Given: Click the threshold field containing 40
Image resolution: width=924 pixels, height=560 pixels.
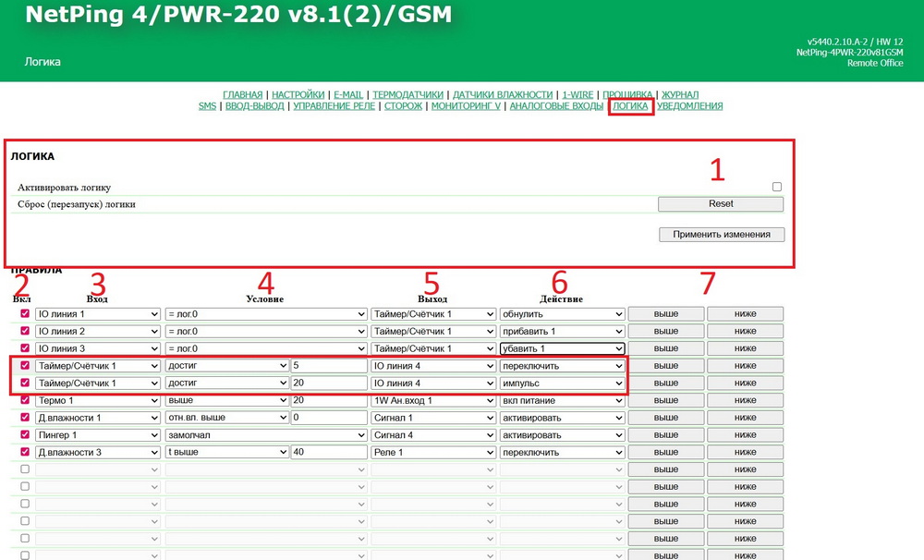Looking at the screenshot, I should (x=328, y=453).
